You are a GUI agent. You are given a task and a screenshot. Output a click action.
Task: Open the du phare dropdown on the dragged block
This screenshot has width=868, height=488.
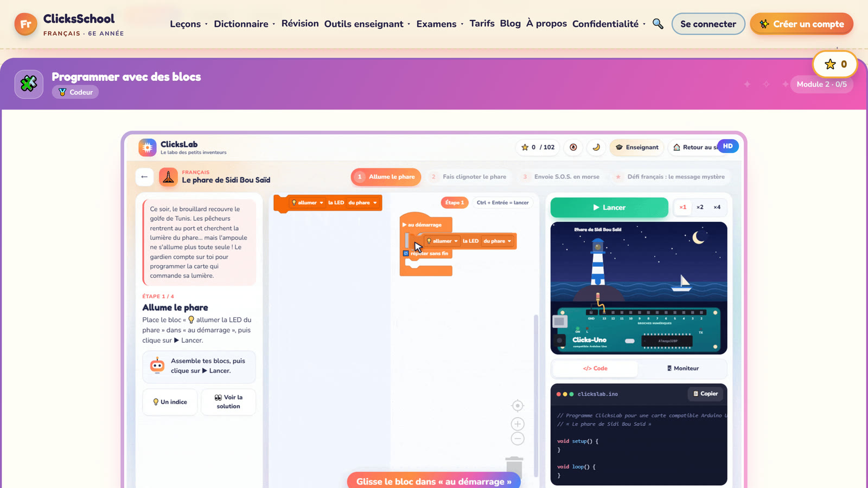(x=497, y=241)
